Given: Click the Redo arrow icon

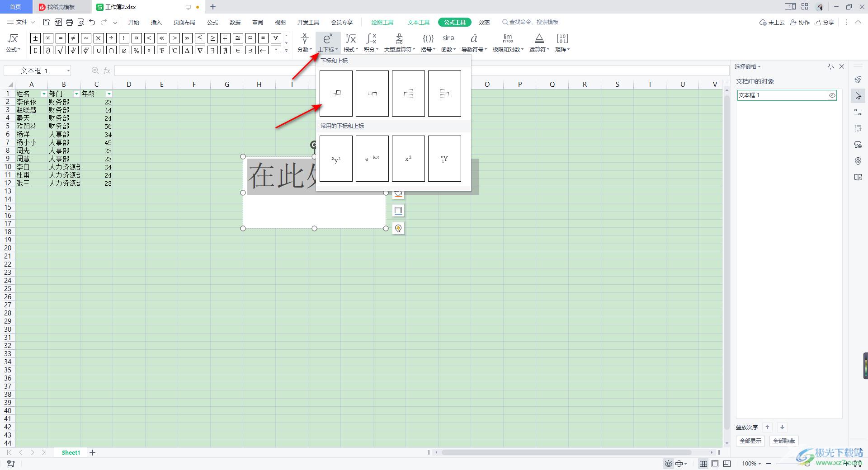Looking at the screenshot, I should coord(104,22).
